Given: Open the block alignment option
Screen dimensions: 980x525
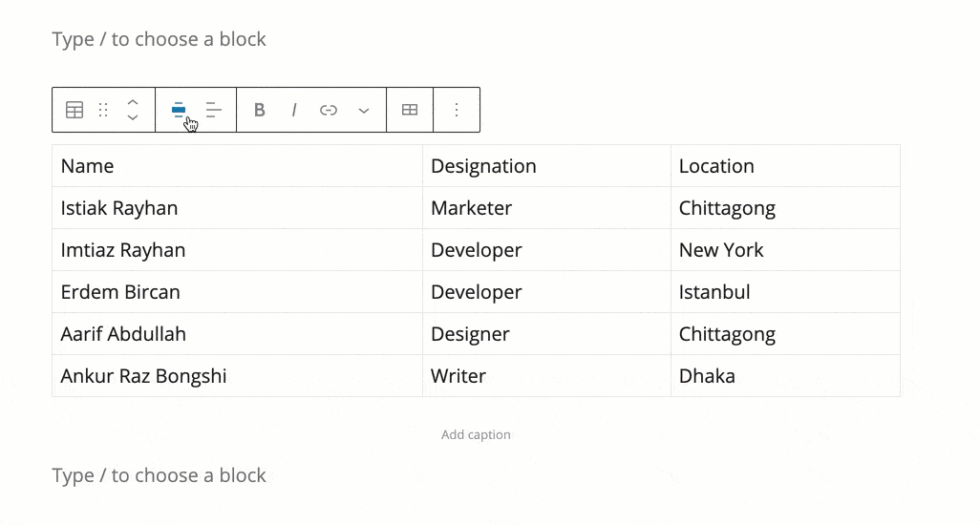Looking at the screenshot, I should click(179, 110).
